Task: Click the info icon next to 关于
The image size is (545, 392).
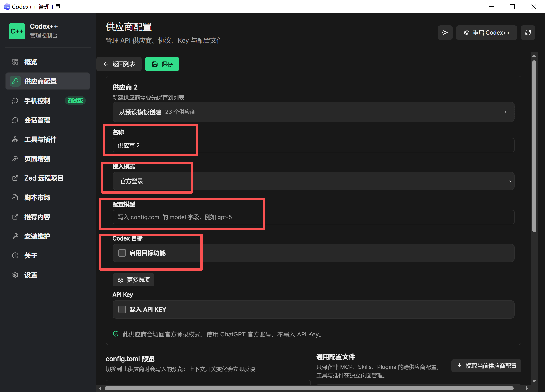Action: (x=15, y=255)
